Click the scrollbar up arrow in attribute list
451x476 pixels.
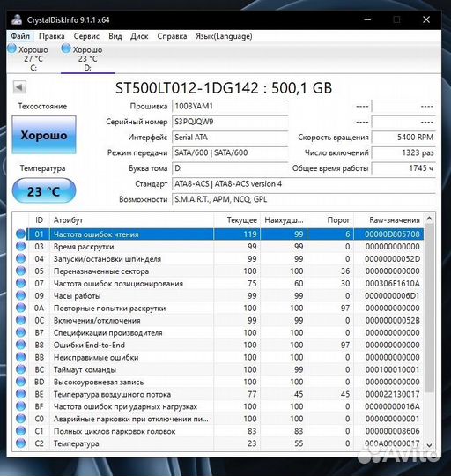[429, 219]
